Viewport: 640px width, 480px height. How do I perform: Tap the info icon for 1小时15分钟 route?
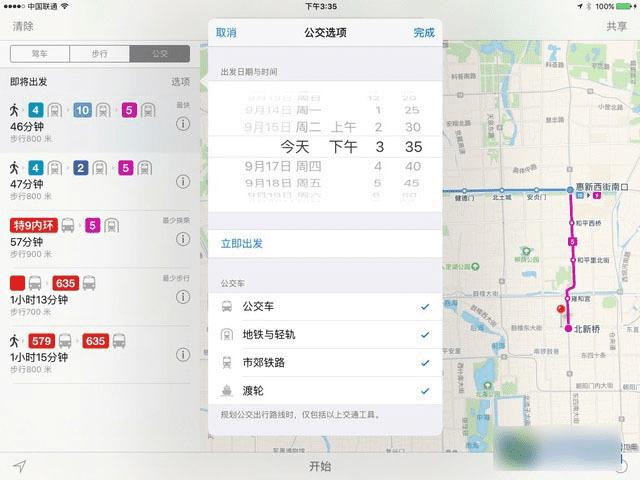pyautogui.click(x=183, y=354)
